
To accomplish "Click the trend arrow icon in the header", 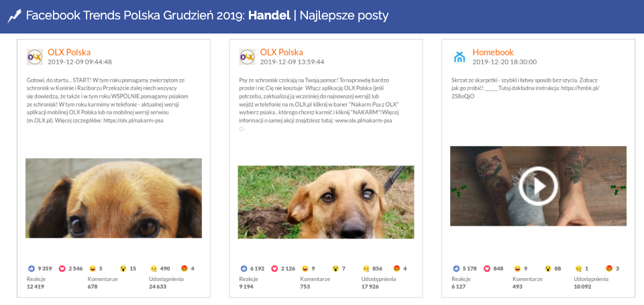I will click(x=14, y=16).
